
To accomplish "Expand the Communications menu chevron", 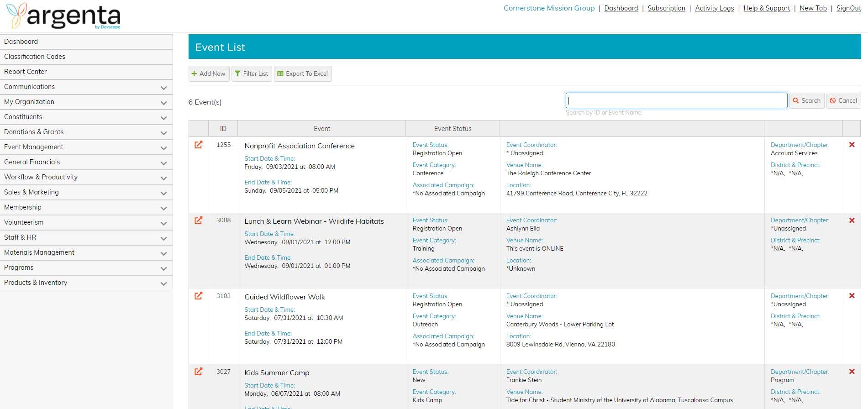I will click(163, 88).
